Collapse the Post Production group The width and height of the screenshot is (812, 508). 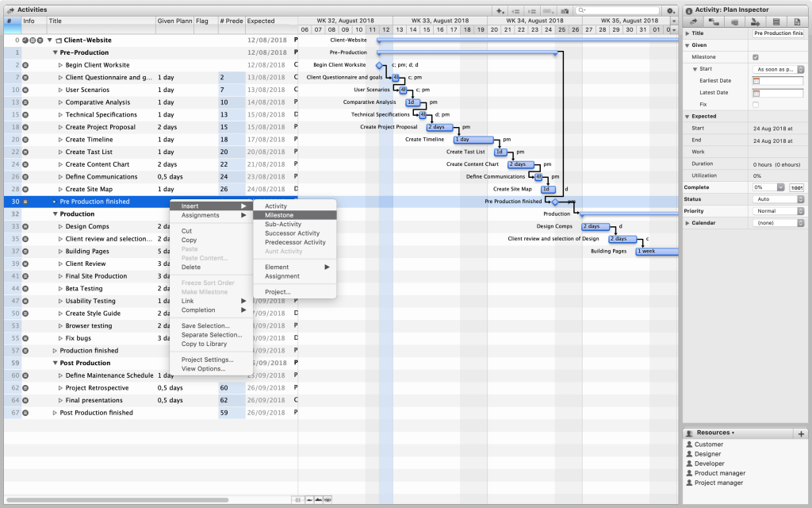point(55,364)
